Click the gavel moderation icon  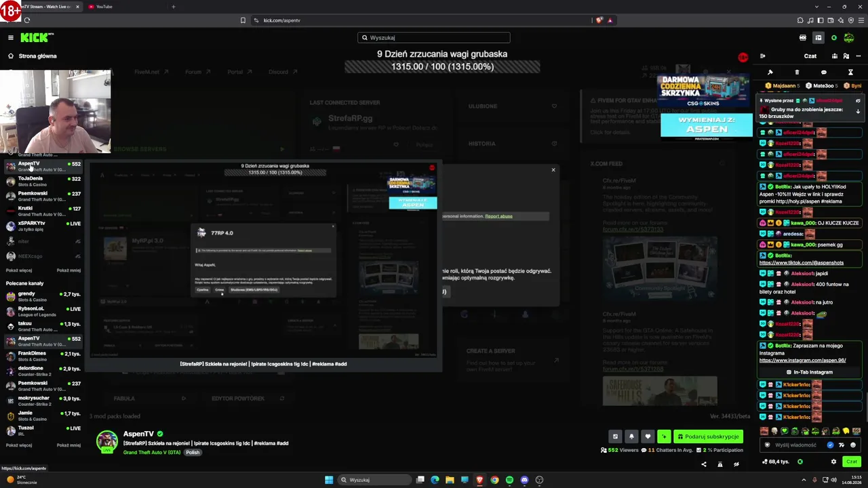pyautogui.click(x=770, y=72)
